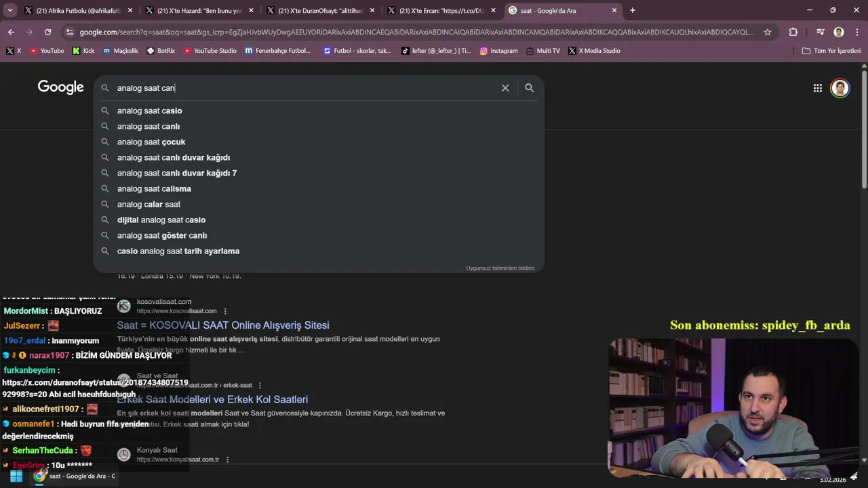Close the Afrika Futbolu tab
The image size is (868, 488).
130,11
